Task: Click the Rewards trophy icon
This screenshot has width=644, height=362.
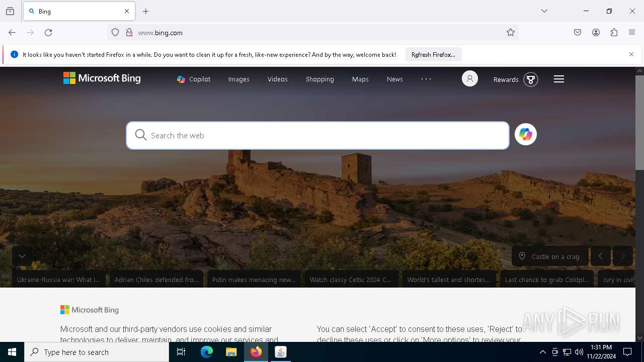Action: click(531, 79)
